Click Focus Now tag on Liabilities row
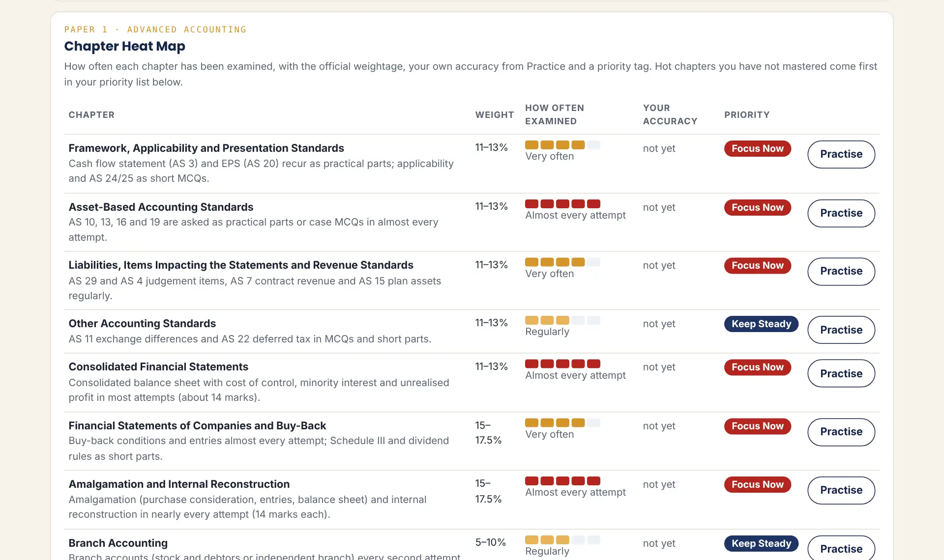The width and height of the screenshot is (944, 560). (758, 265)
